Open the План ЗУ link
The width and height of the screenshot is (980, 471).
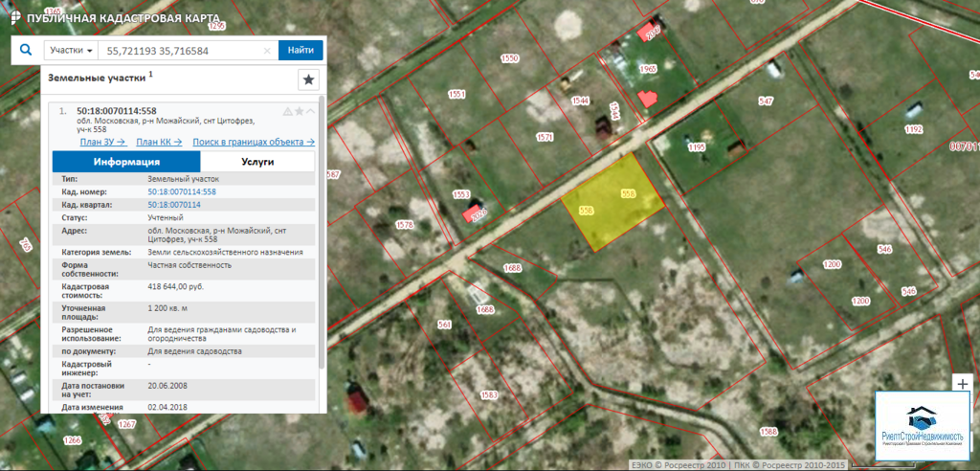tap(102, 142)
